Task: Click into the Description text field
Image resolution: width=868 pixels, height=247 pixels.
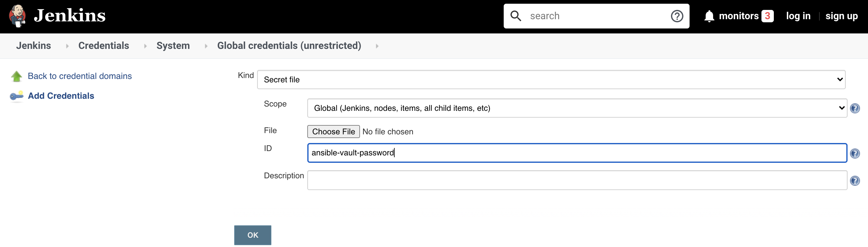Action: (x=577, y=180)
